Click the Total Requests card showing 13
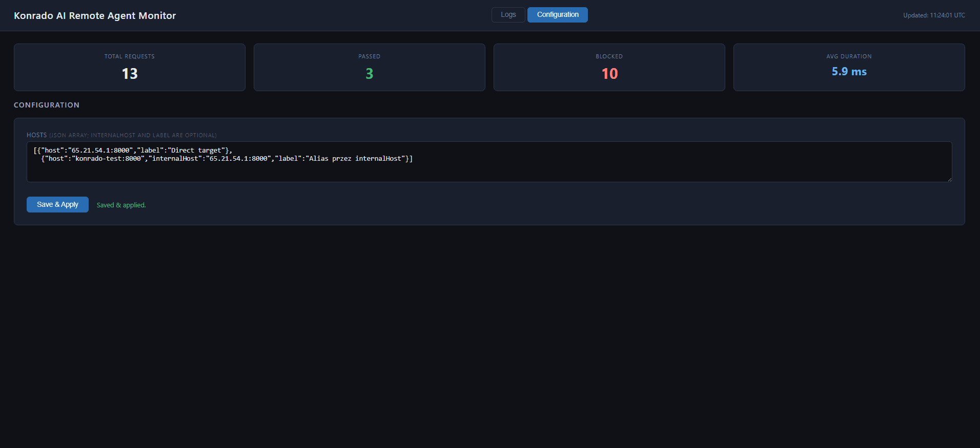980x448 pixels. coord(130,67)
